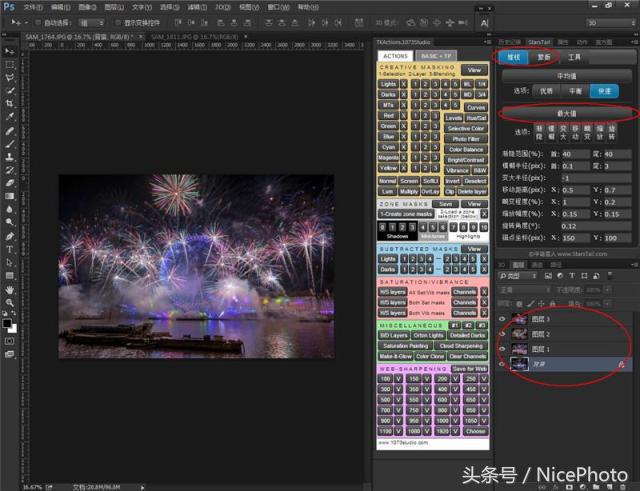Choose the 平衡 quality option
The width and height of the screenshot is (640, 491).
(576, 91)
